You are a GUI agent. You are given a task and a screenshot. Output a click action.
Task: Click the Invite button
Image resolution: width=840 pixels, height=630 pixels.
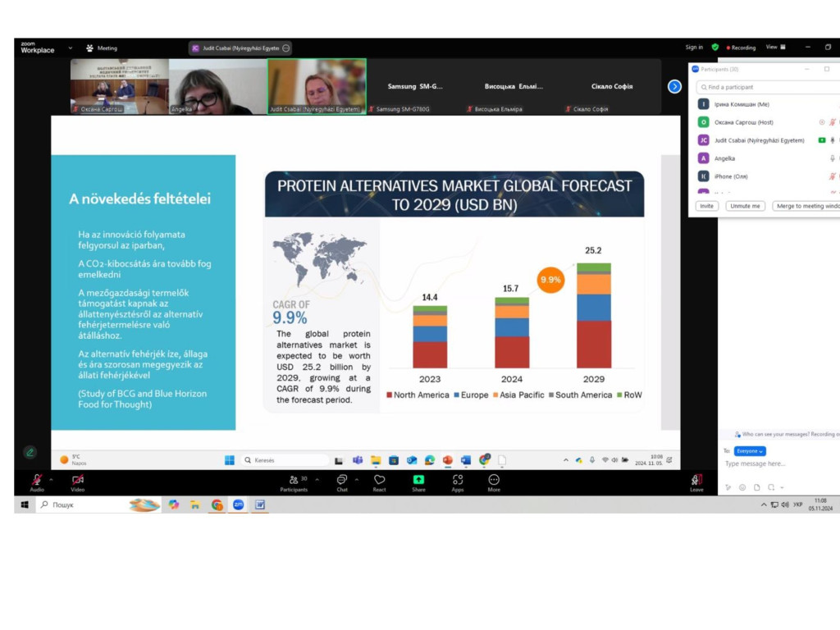click(706, 206)
